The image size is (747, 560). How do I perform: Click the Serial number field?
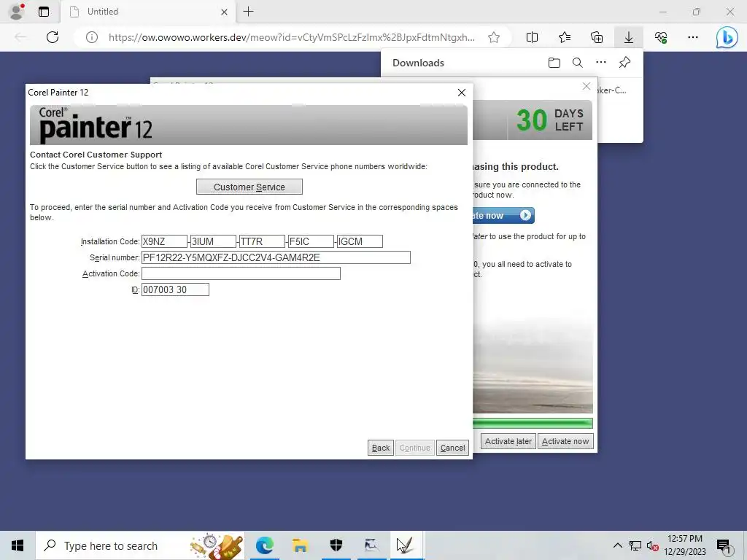(276, 257)
